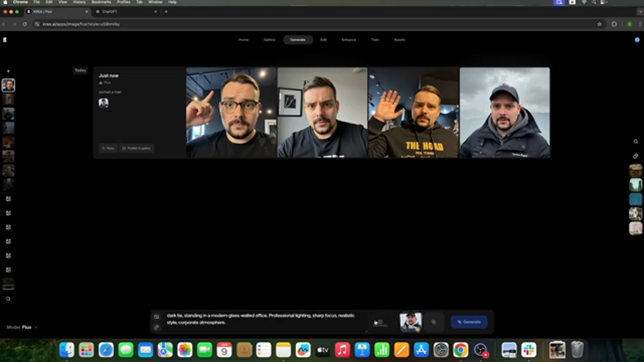Click the link icon on right sidebar
Image resolution: width=644 pixels, height=362 pixels.
coord(636,156)
